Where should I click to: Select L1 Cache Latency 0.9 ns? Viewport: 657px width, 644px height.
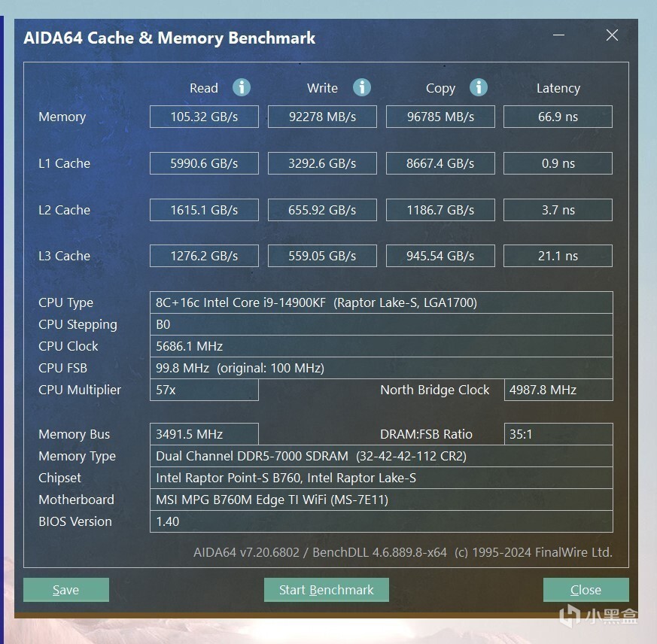point(558,163)
